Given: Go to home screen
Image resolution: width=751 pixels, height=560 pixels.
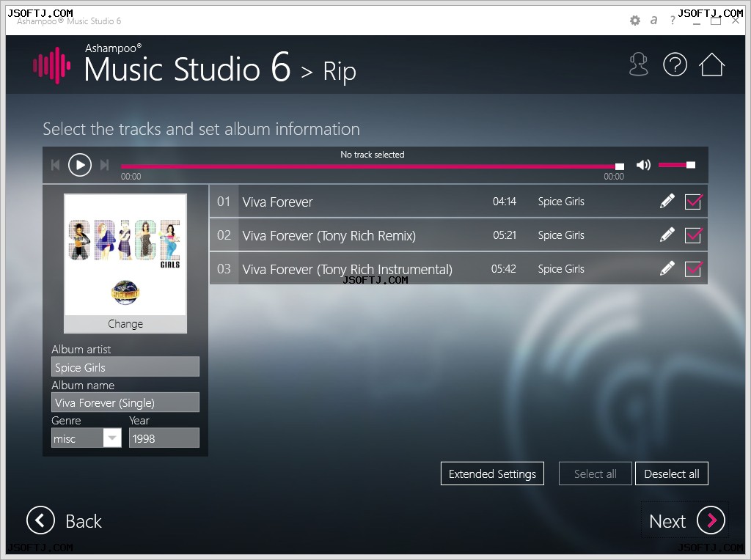Looking at the screenshot, I should 711,65.
